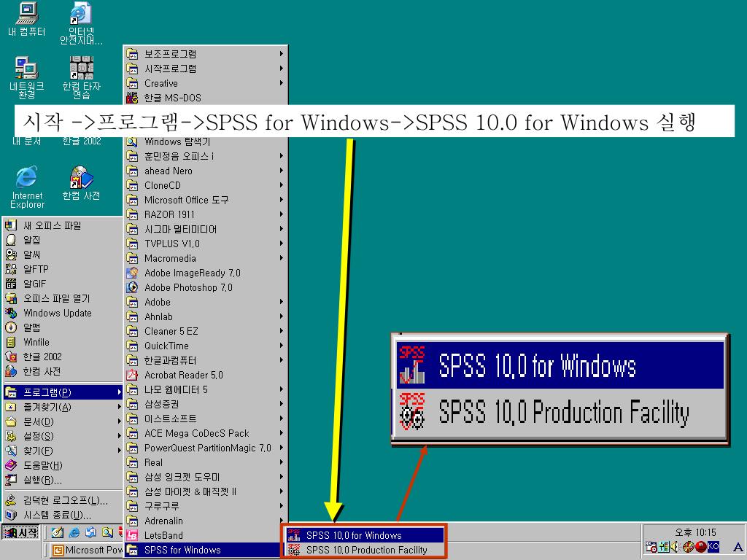This screenshot has height=560, width=747.
Task: Open 한글 MS-DOS from the programs list
Action: point(206,98)
